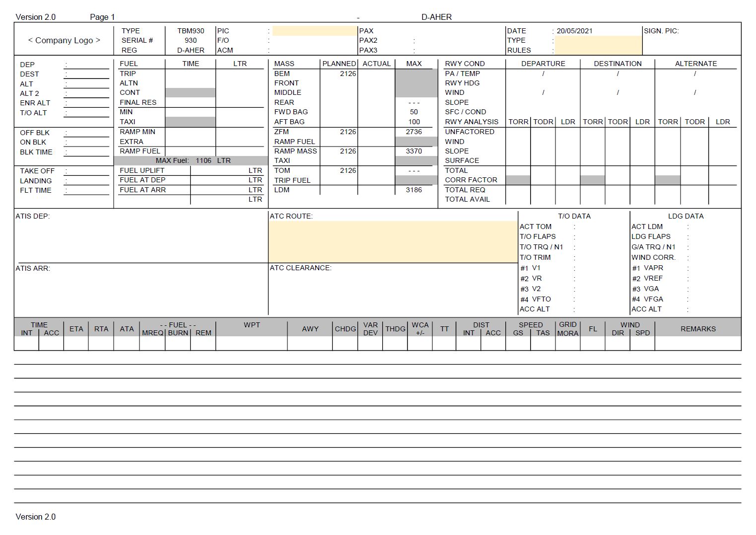Click the OFF BLK time entry line

[x=86, y=133]
